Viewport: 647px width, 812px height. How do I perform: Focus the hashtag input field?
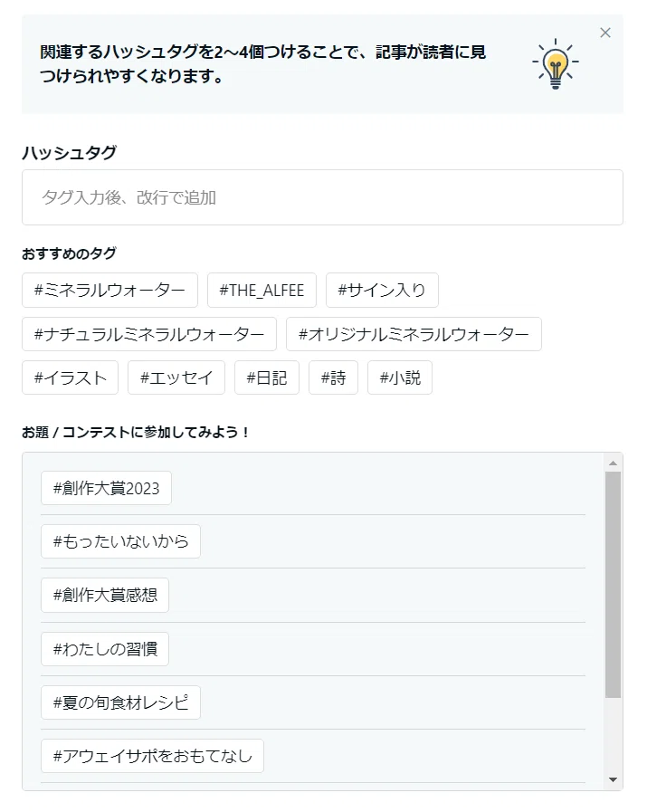(x=322, y=197)
